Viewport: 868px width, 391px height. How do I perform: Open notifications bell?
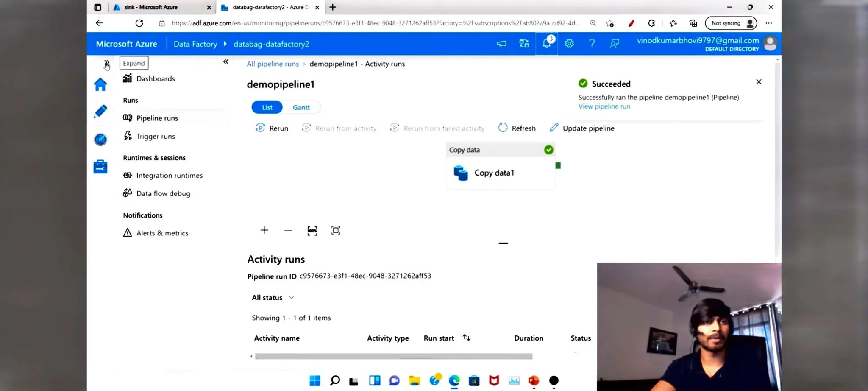click(x=547, y=43)
